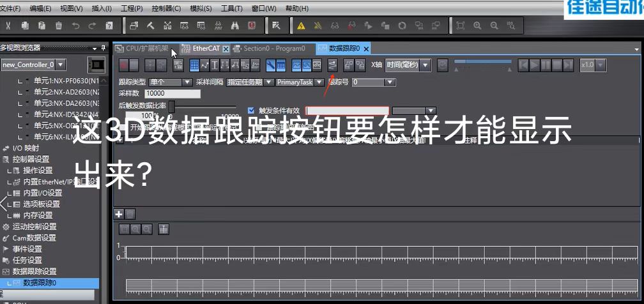Screen dimensions: 644x304
Task: Click the red record trace button
Action: pos(124,65)
